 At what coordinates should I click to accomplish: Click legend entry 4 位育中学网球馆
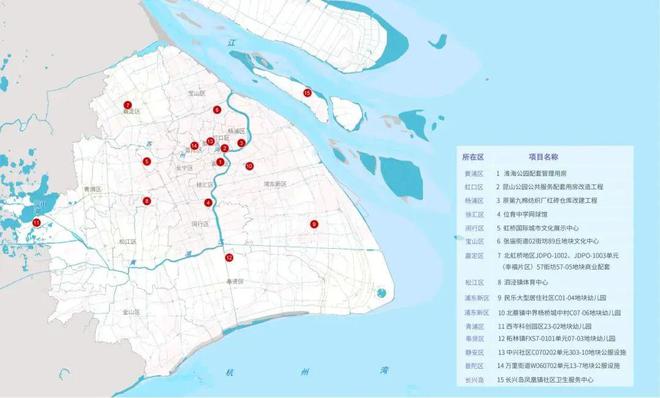[x=522, y=214]
